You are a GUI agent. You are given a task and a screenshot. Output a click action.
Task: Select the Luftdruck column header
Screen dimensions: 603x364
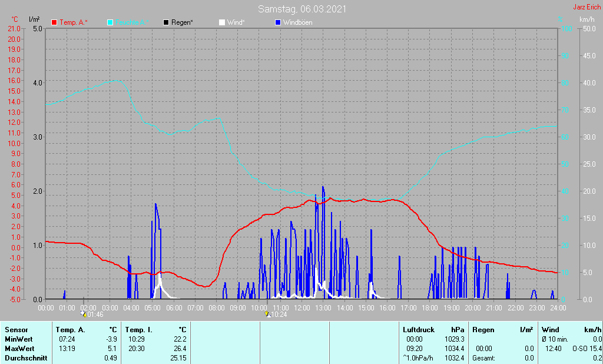(418, 330)
